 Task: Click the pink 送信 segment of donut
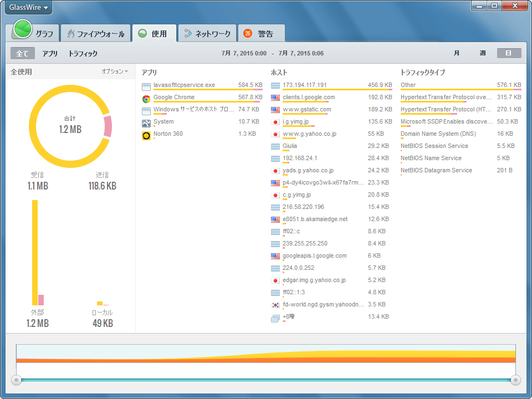click(x=108, y=126)
